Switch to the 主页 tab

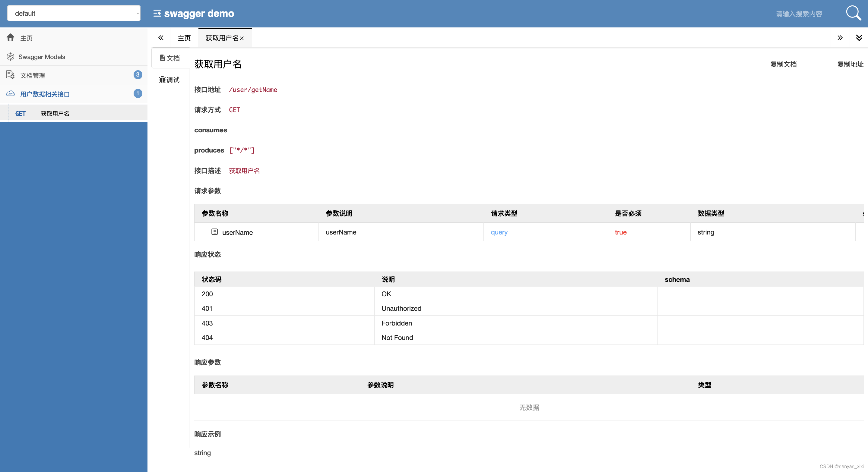coord(184,38)
